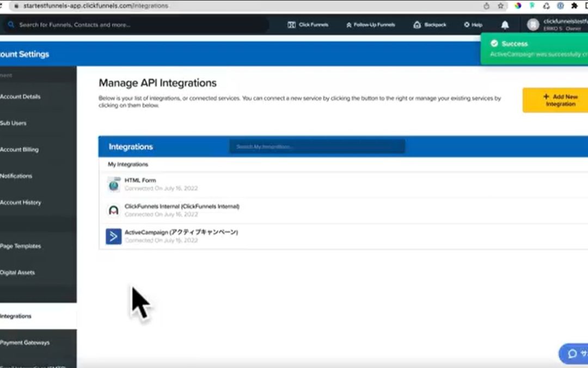The width and height of the screenshot is (588, 368).
Task: Open the account owner profile dropdown
Action: click(532, 25)
